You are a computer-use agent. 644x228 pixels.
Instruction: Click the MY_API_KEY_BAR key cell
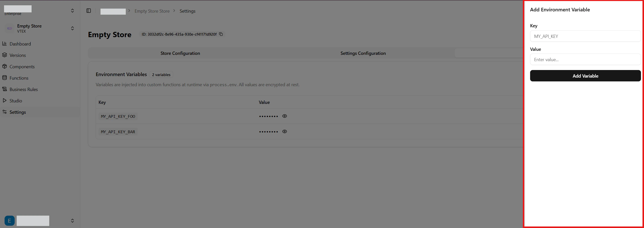pos(118,132)
